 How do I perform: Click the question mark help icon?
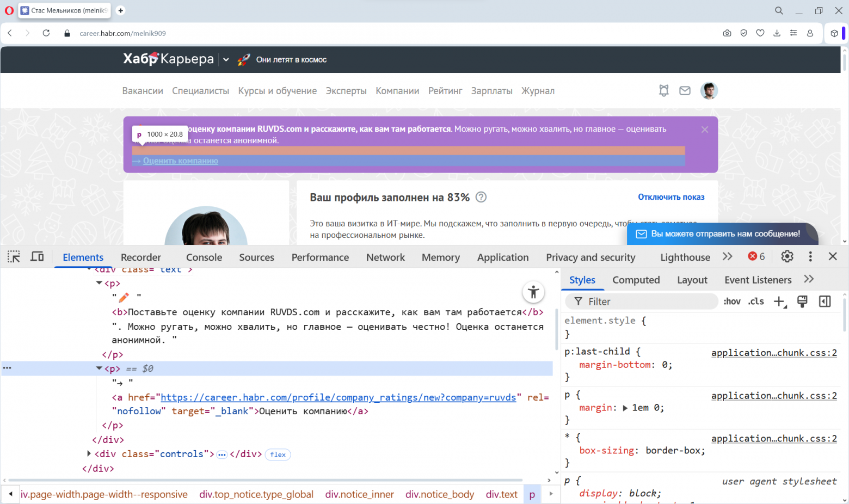click(481, 197)
